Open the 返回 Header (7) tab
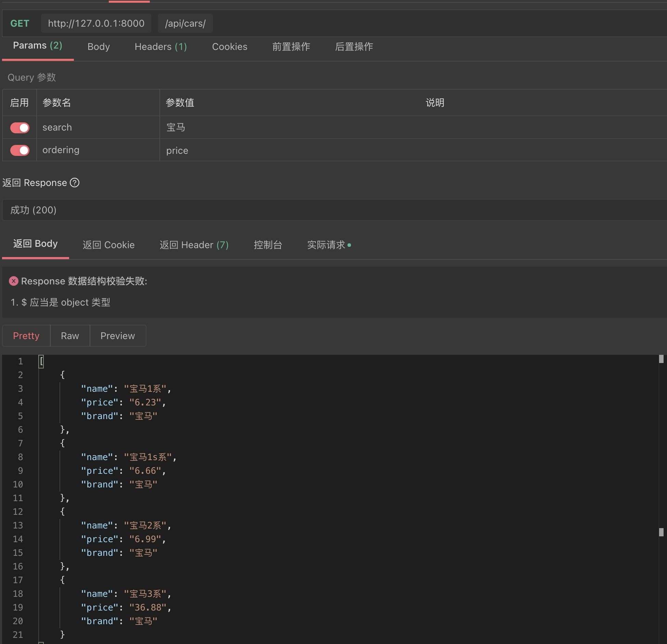 [x=194, y=245]
